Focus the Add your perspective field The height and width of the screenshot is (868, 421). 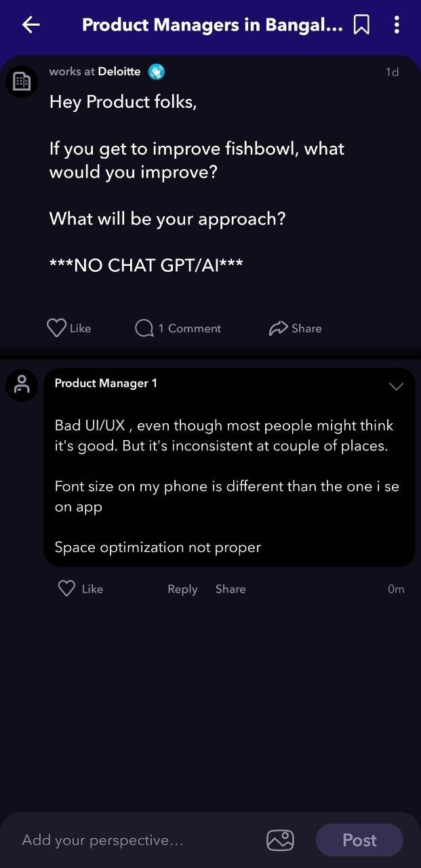click(136, 840)
